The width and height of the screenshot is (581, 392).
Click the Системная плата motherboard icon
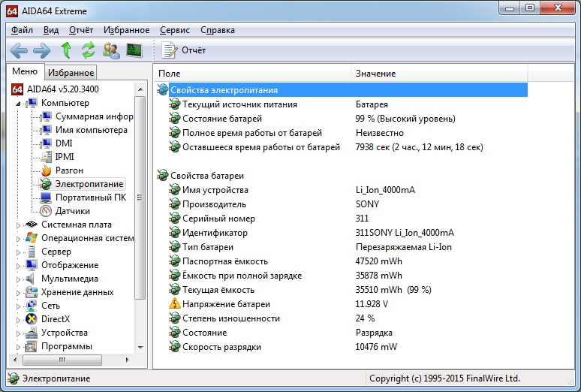click(x=32, y=225)
